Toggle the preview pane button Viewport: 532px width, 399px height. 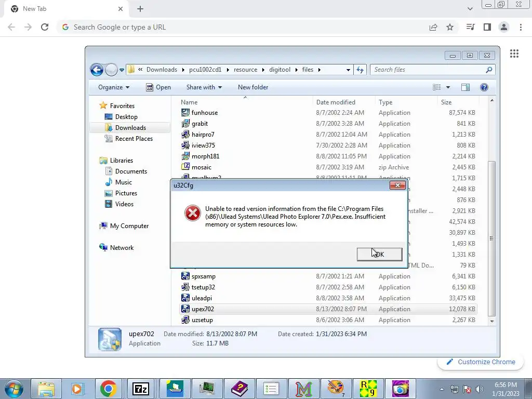point(465,87)
